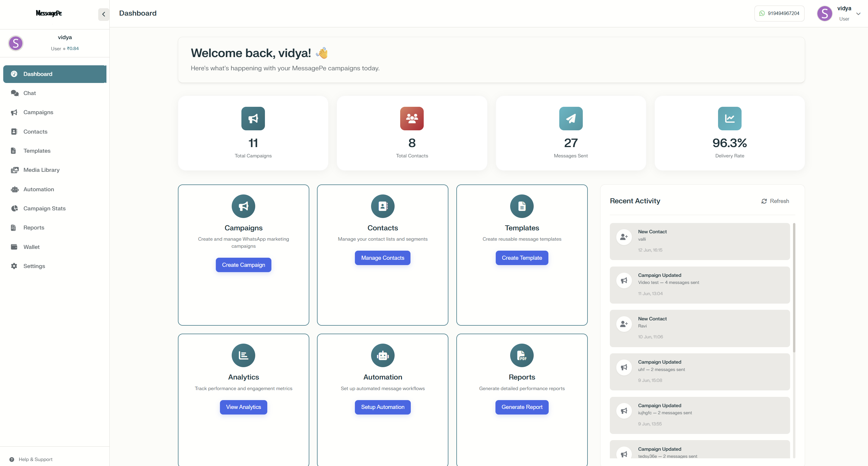Screen dimensions: 868x466
Task: Open the New Contact valli activity entry
Action: (x=700, y=242)
